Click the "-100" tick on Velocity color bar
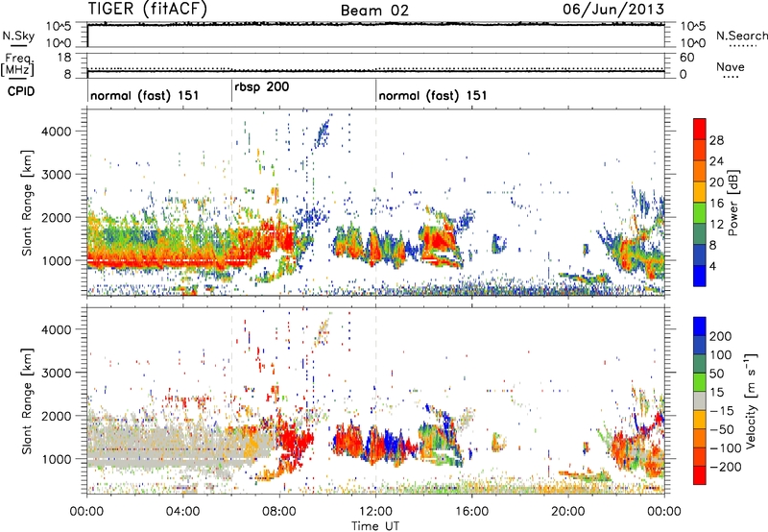 coord(726,448)
